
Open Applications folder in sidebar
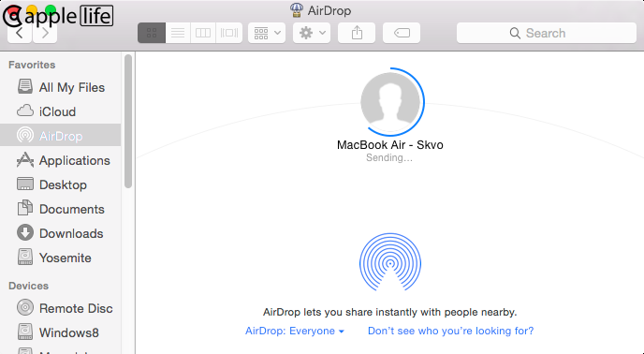(x=61, y=160)
